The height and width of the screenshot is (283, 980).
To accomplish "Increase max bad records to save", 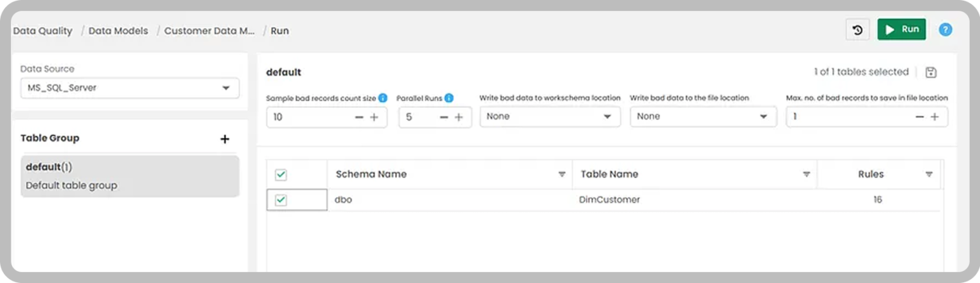I will (x=935, y=117).
